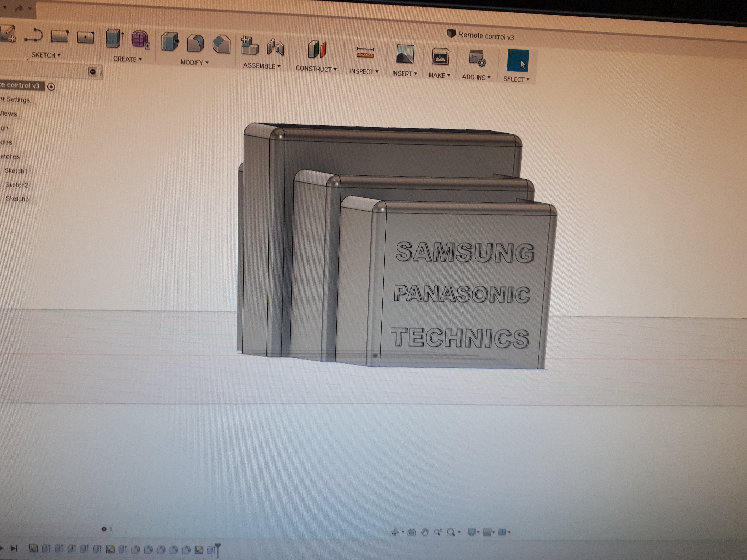Select the 2-Point Rectangle sketch tool

[59, 36]
